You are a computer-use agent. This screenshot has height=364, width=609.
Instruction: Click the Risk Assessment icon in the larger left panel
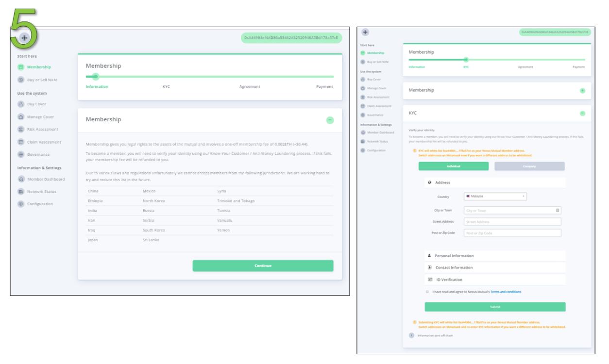(x=21, y=130)
